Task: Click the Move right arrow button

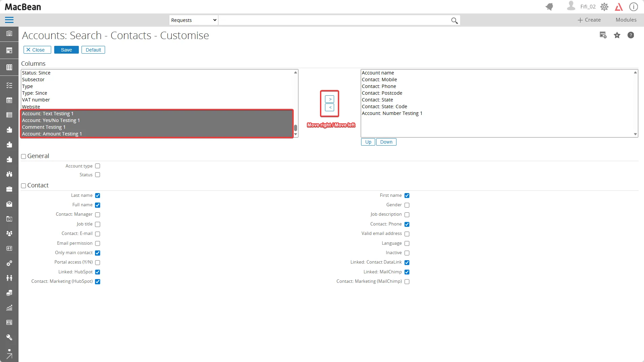Action: click(329, 99)
